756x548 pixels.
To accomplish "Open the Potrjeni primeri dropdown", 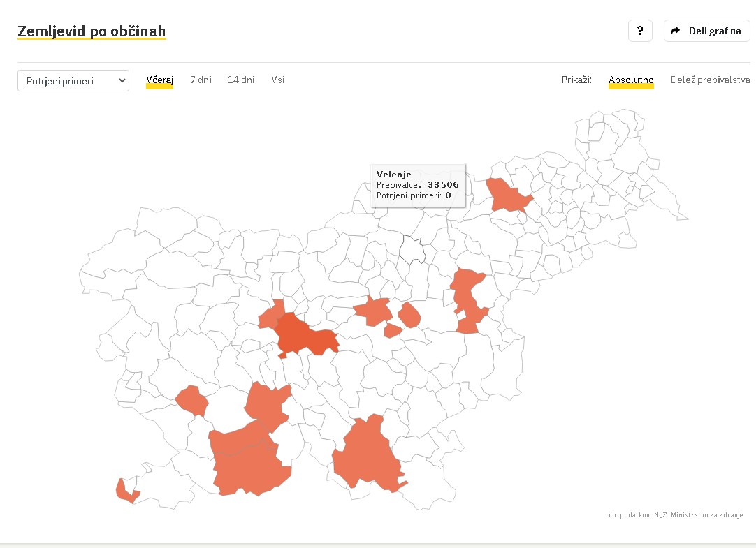I will tap(73, 81).
